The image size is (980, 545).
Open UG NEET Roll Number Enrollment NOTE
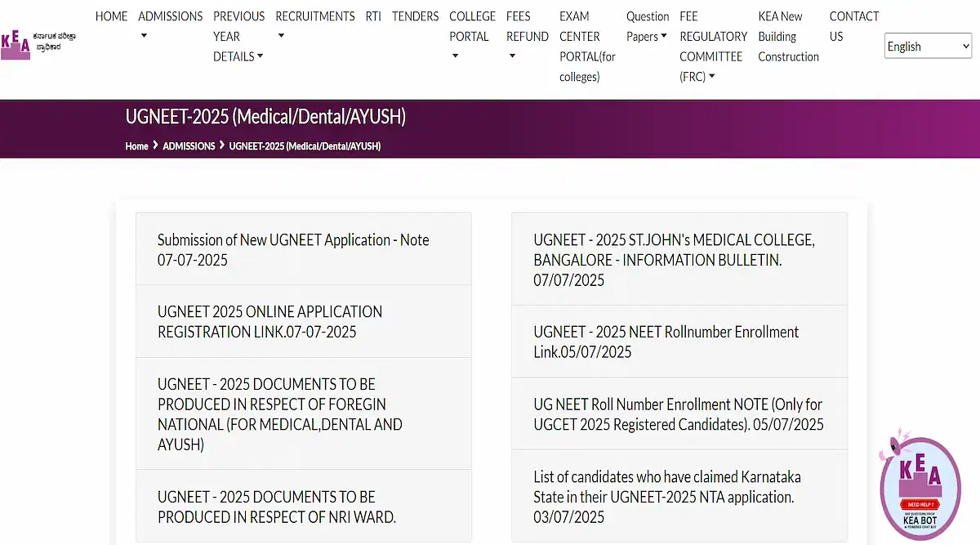click(x=679, y=413)
